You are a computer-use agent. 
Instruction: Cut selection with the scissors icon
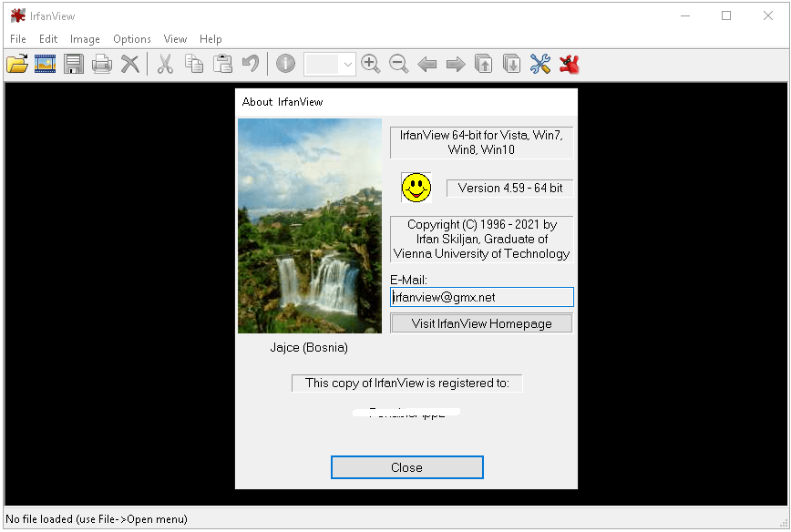(165, 64)
